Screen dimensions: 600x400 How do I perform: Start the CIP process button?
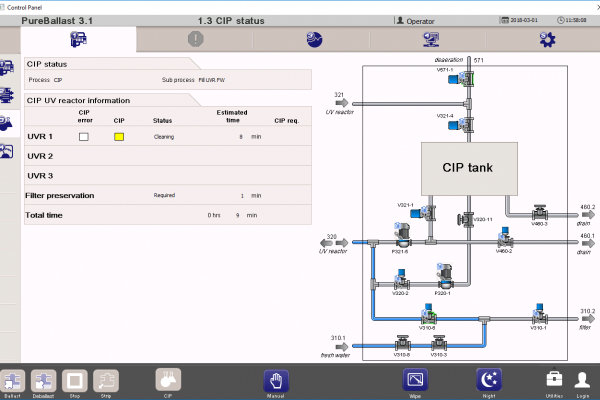point(168,380)
